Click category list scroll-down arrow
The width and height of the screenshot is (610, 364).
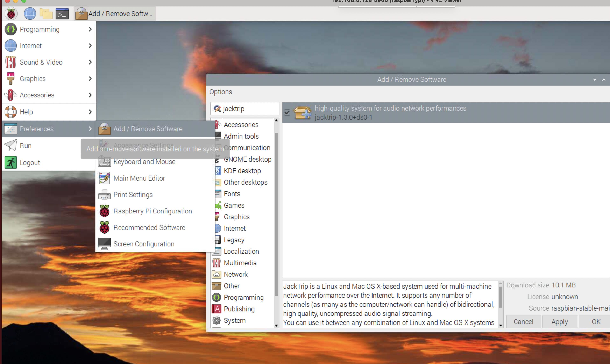(x=276, y=326)
